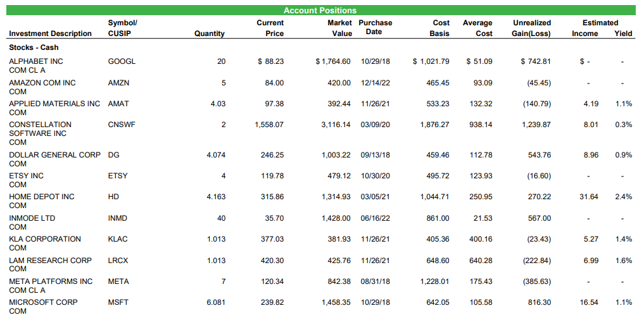Select Applied Materials loss (140.79)
Viewport: 644px width, 320px height.
click(537, 104)
